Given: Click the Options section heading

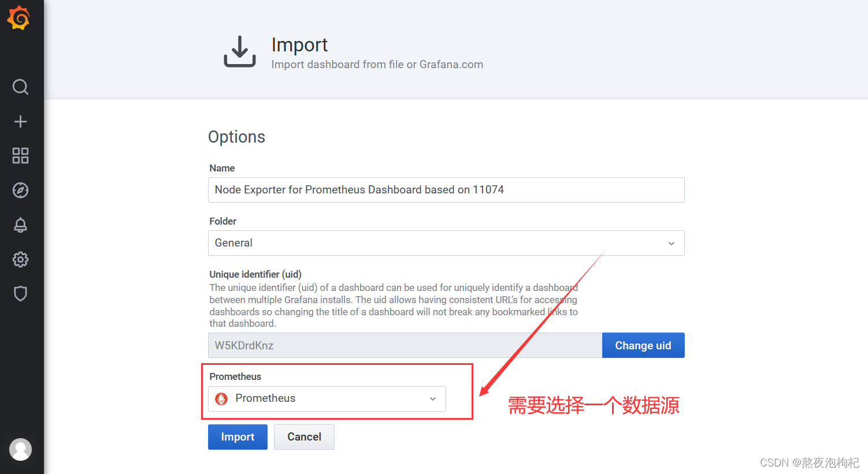Looking at the screenshot, I should pyautogui.click(x=236, y=137).
